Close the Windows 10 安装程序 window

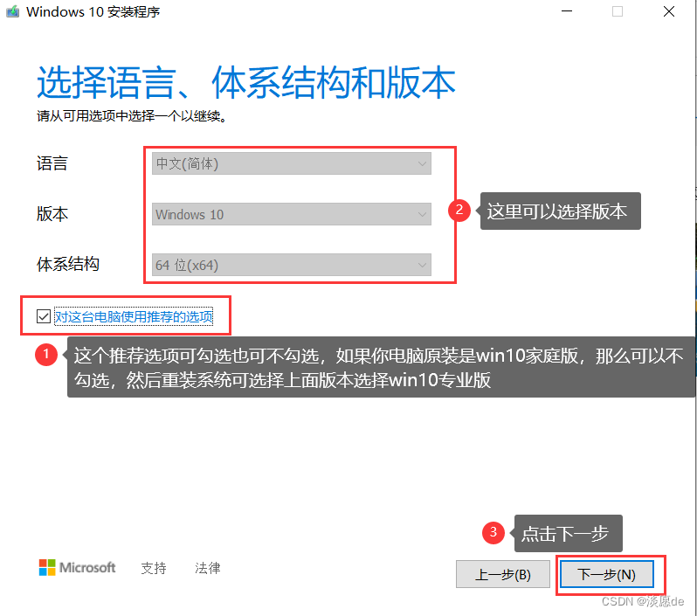pos(669,11)
